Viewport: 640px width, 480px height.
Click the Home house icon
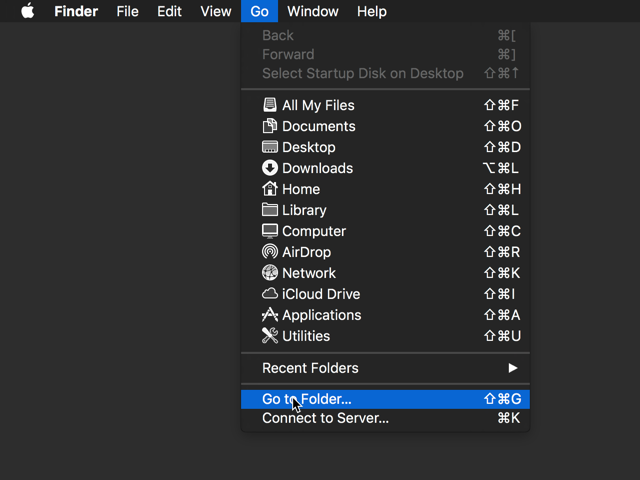point(269,189)
